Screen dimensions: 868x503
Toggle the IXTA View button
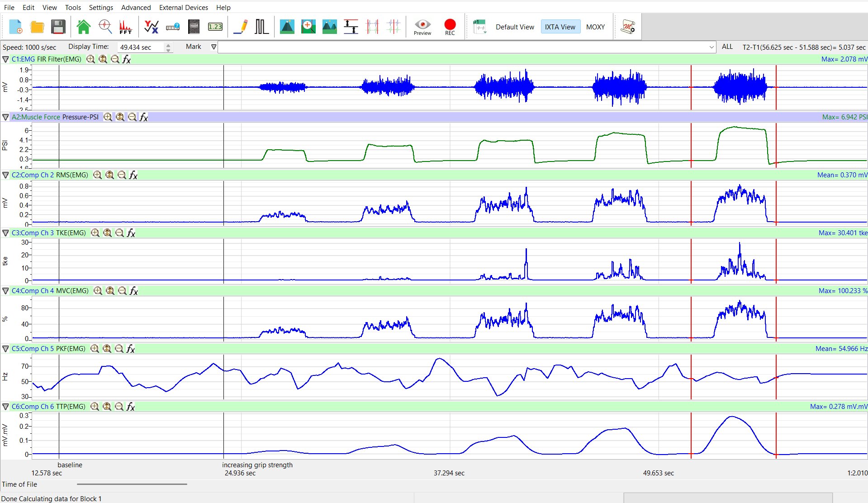coord(560,27)
